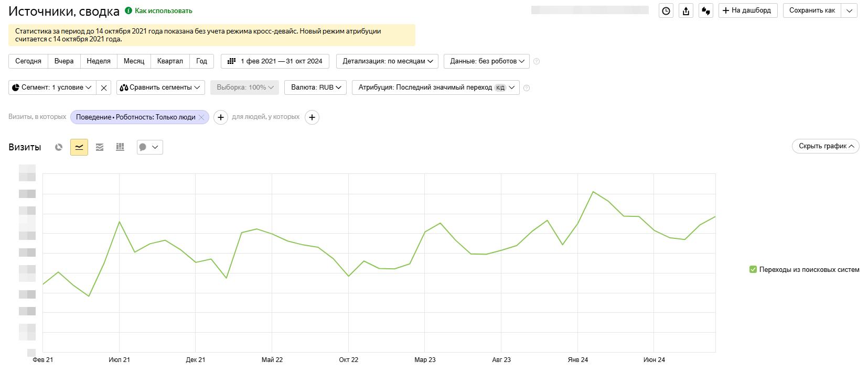Screen dimensions: 868x384
Task: Select the 'Квартал' period tab
Action: click(x=170, y=61)
